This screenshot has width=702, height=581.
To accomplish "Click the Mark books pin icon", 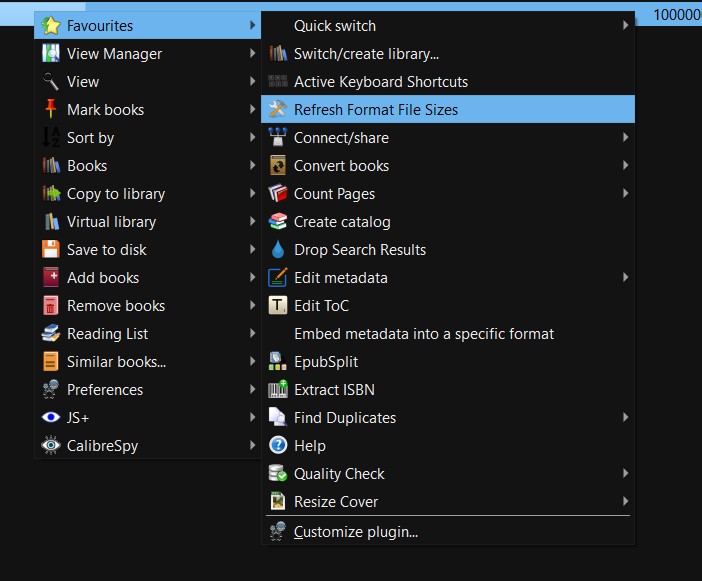I will [x=51, y=110].
